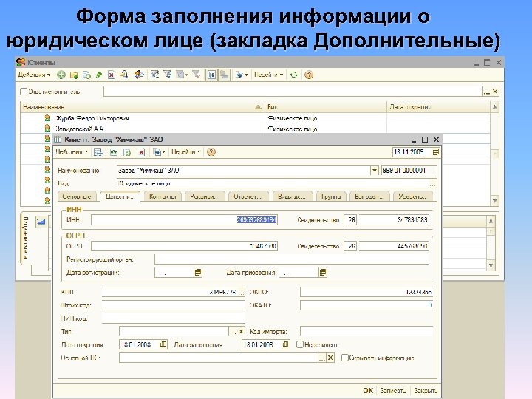The height and width of the screenshot is (399, 532).
Task: Click OK button in Клиент window
Action: coord(367,391)
